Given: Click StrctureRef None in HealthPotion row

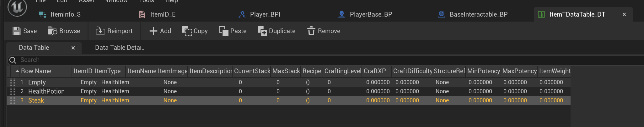Looking at the screenshot, I should pyautogui.click(x=442, y=91).
